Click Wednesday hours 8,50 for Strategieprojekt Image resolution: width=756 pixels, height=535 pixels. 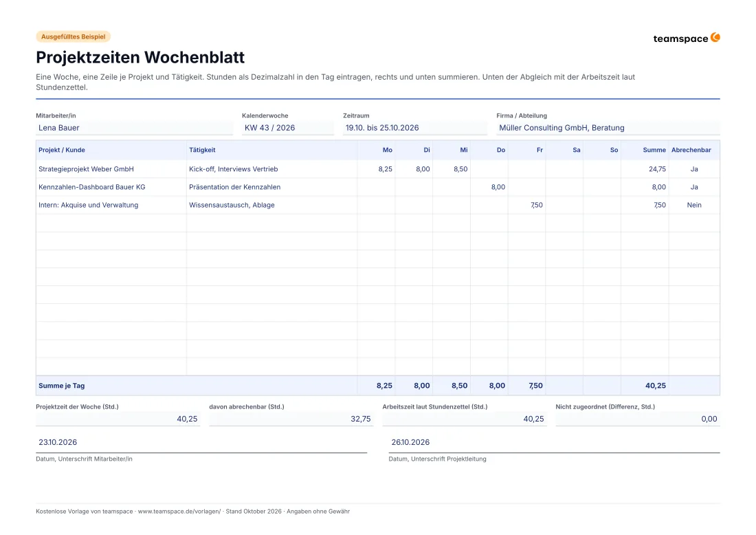[460, 169]
